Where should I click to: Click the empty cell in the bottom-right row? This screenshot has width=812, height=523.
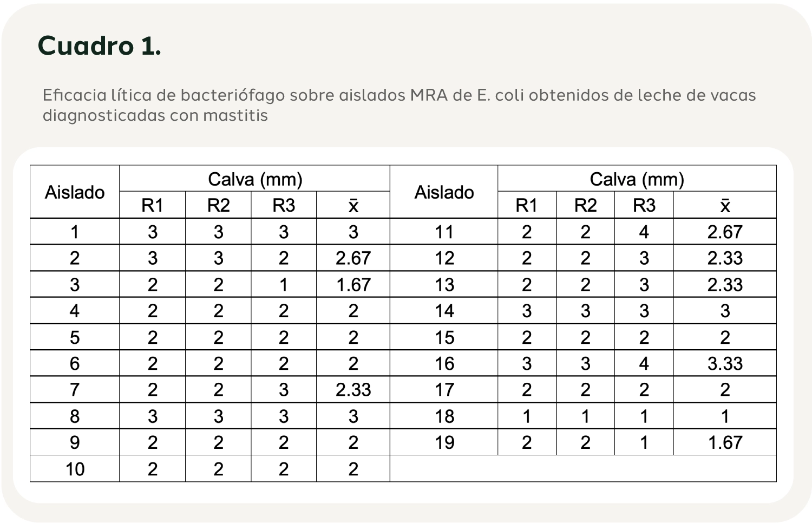point(583,469)
